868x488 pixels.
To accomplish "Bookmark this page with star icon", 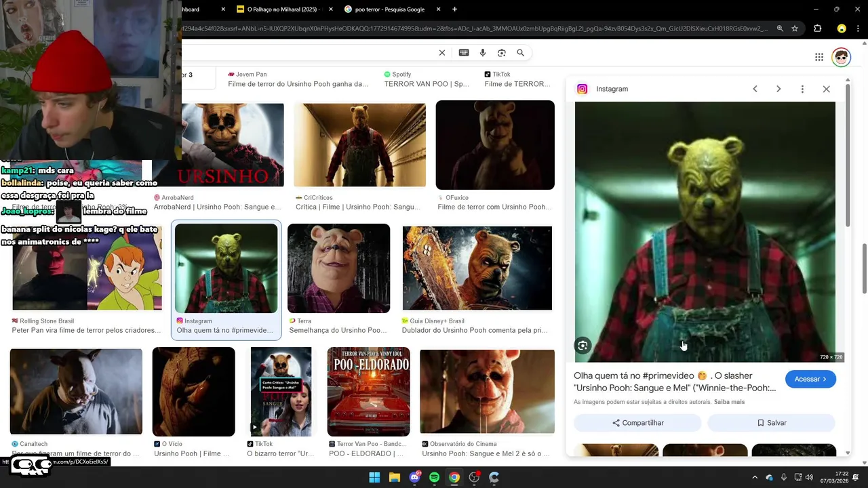I will click(795, 28).
